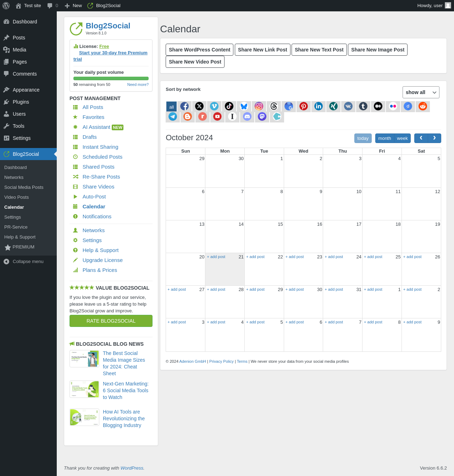
Task: Open 'Next-Gen Marketing' article thumbnail
Action: (x=84, y=389)
